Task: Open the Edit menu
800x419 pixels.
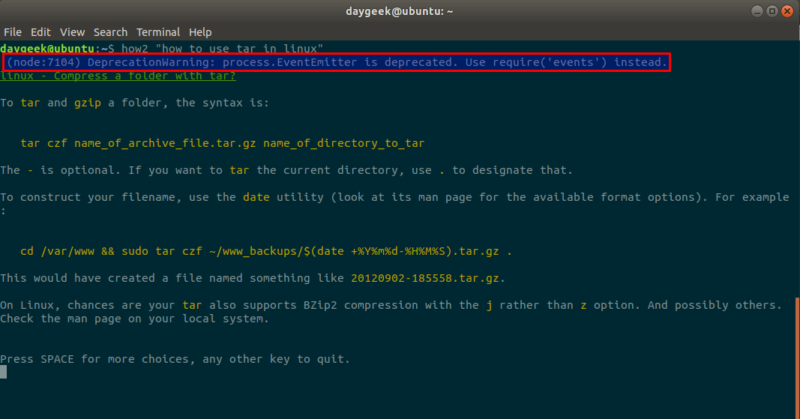Action: [40, 32]
